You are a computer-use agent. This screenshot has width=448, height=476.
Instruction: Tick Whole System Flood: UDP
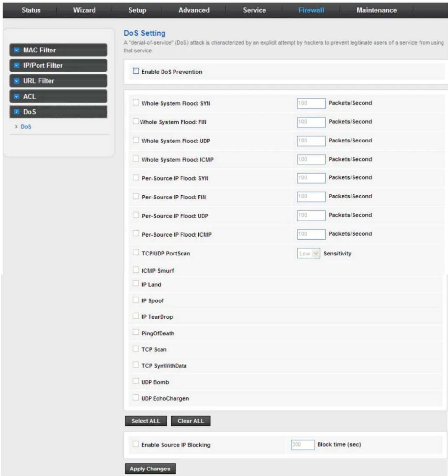click(x=136, y=140)
